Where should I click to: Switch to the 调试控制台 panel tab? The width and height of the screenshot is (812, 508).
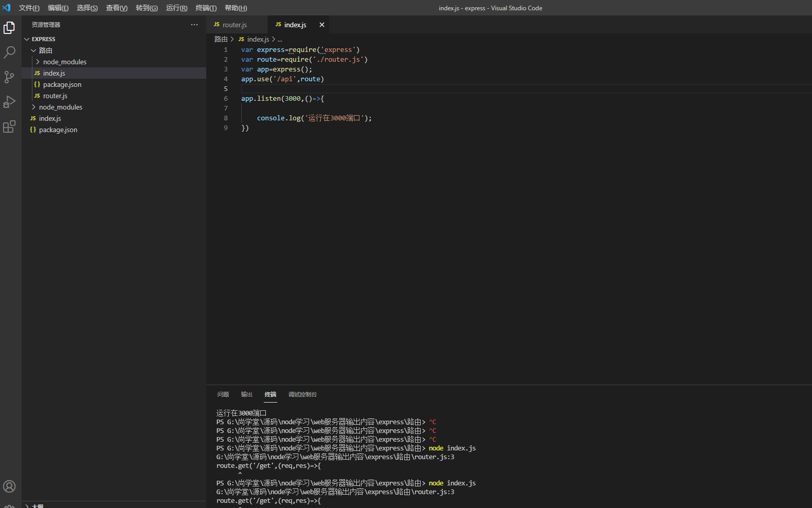click(302, 394)
